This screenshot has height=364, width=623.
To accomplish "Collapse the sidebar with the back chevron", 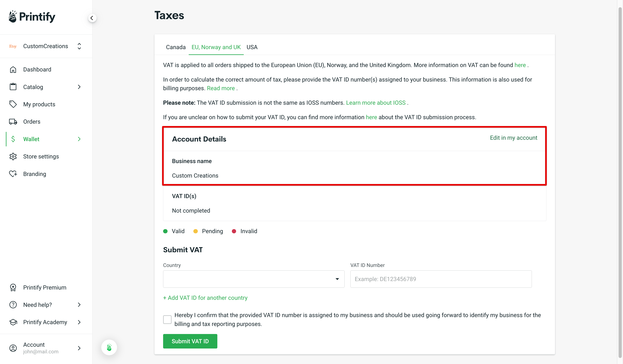I will [92, 18].
